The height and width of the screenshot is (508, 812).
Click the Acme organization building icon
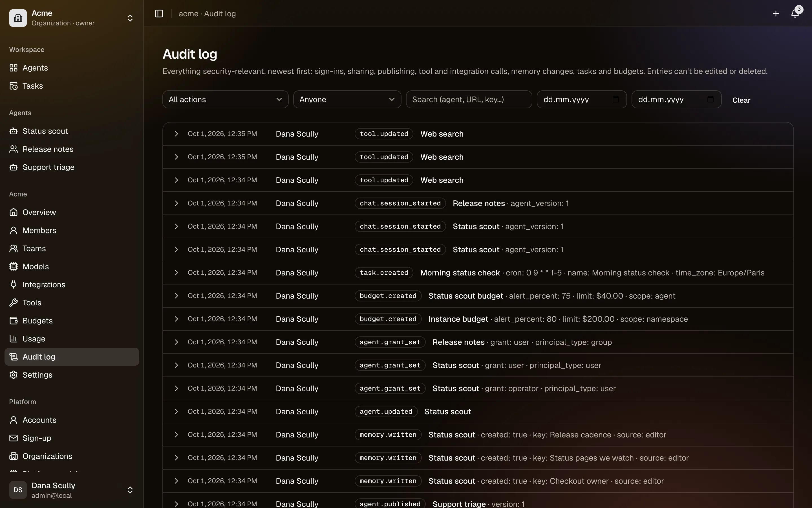tap(18, 18)
